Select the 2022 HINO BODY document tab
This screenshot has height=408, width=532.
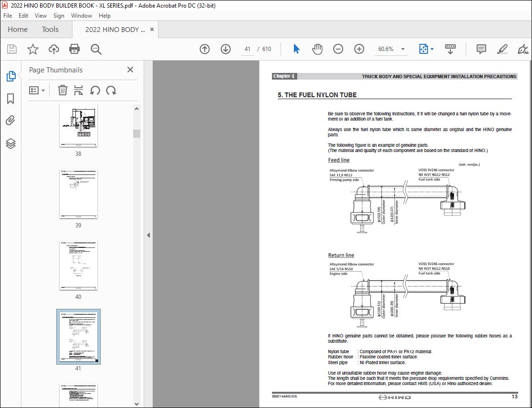(115, 30)
